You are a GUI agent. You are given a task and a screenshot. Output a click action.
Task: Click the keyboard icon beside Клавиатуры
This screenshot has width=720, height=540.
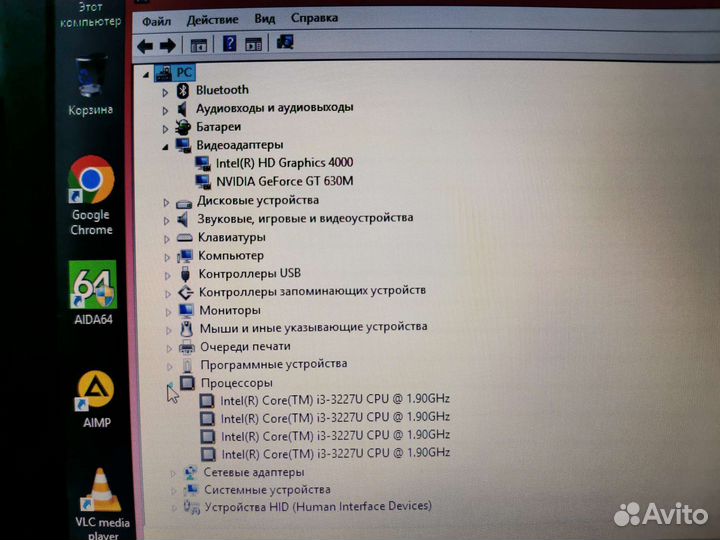coord(185,238)
